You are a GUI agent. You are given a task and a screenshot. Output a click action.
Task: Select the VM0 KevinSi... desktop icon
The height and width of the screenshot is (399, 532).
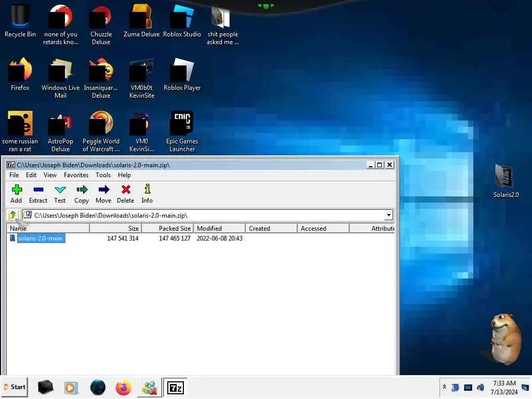pyautogui.click(x=141, y=132)
